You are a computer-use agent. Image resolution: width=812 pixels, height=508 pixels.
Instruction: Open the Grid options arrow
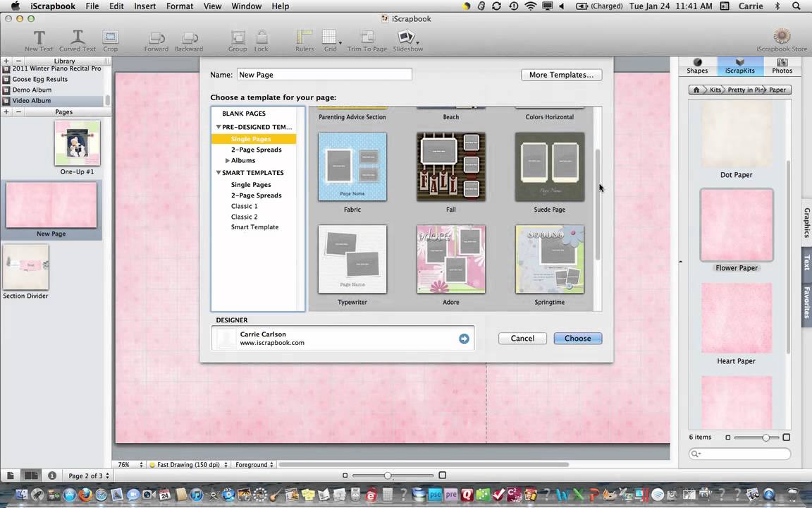pyautogui.click(x=340, y=42)
